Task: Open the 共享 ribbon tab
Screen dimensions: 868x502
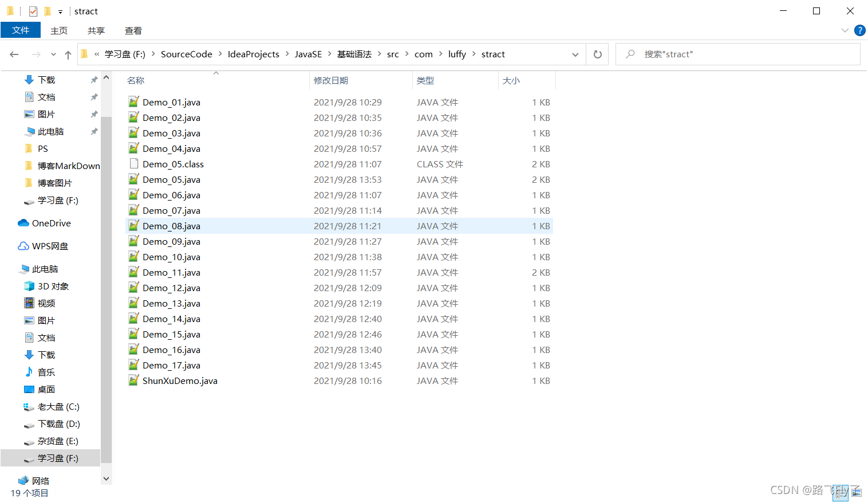Action: tap(96, 30)
